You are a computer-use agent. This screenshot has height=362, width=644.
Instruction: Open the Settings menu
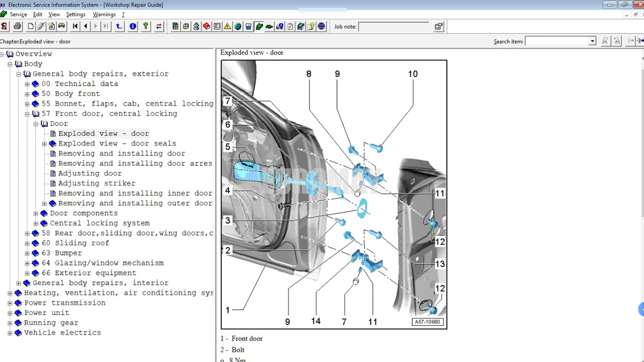(75, 14)
